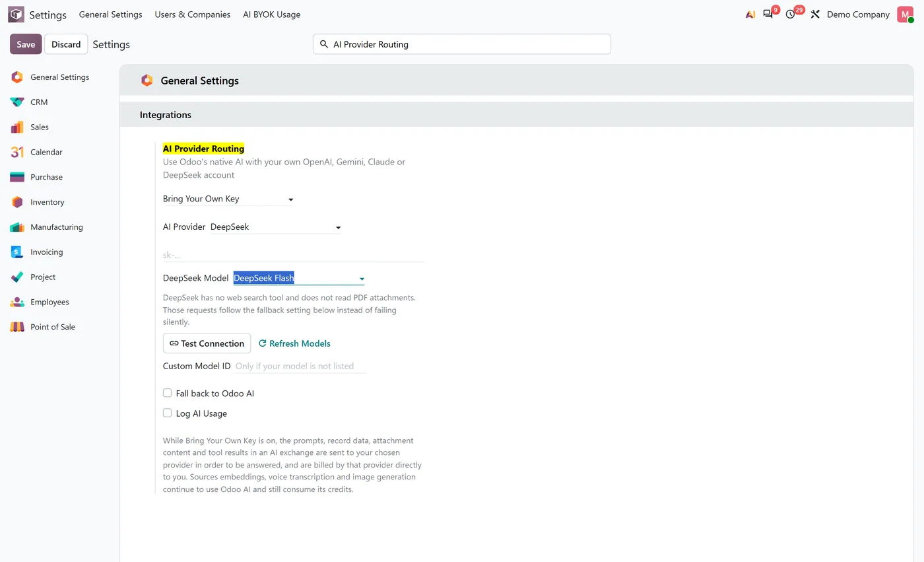Click the Custom Model ID input field
The image size is (924, 562).
[300, 366]
